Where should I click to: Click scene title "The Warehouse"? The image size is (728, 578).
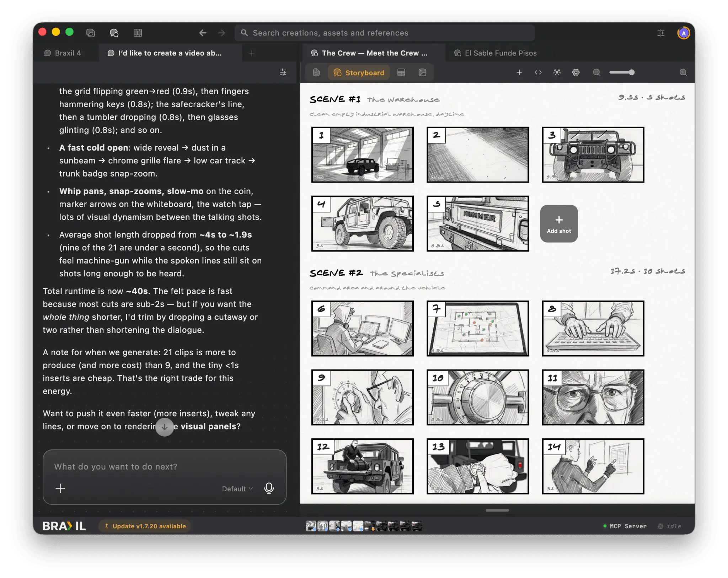point(403,100)
